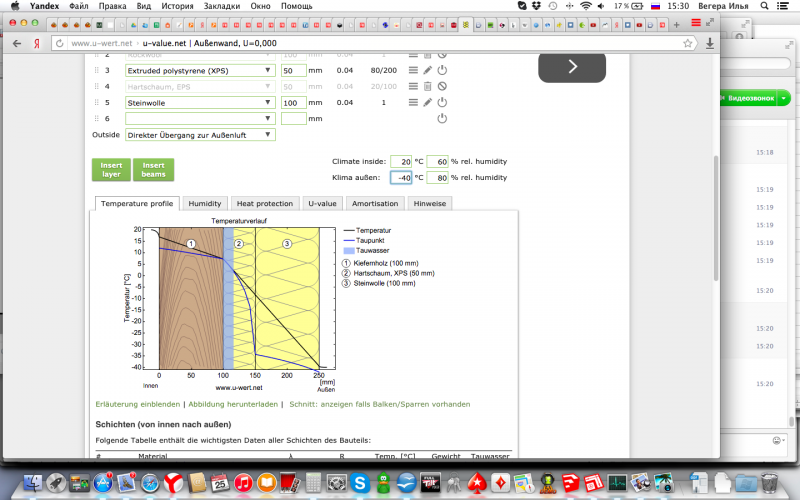Click the Dropbox icon in menu bar

(x=536, y=6)
